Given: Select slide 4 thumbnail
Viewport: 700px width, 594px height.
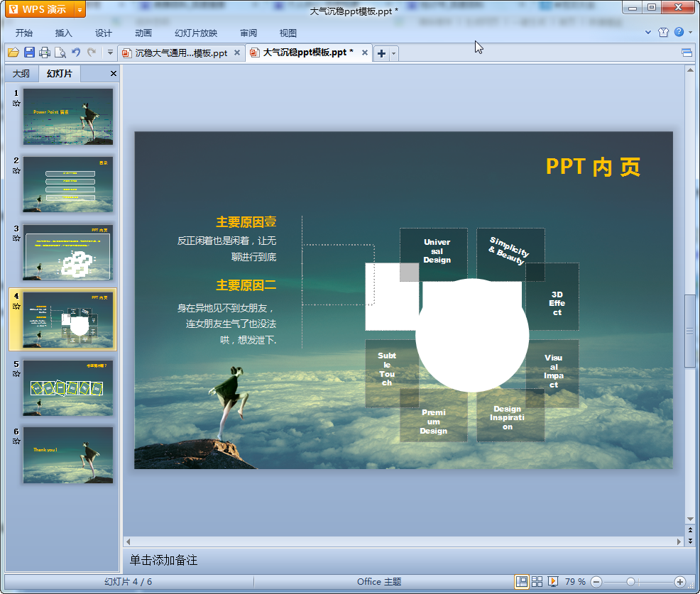Looking at the screenshot, I should 68,319.
